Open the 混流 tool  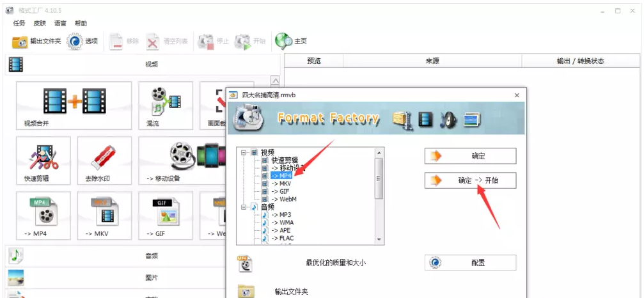tap(166, 106)
